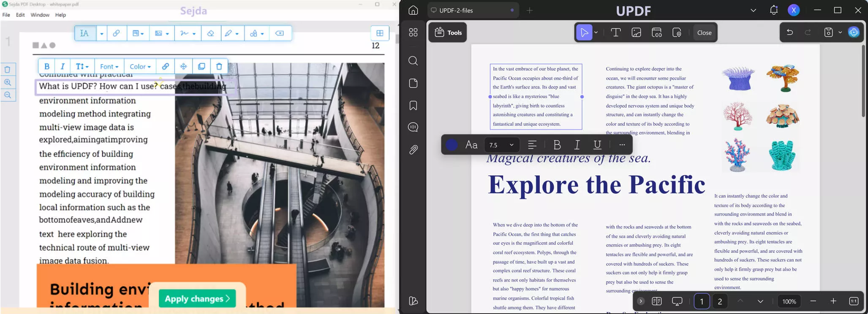Viewport: 868px width, 314px height.
Task: Select the Add Link tool in UPDF
Action: click(657, 32)
